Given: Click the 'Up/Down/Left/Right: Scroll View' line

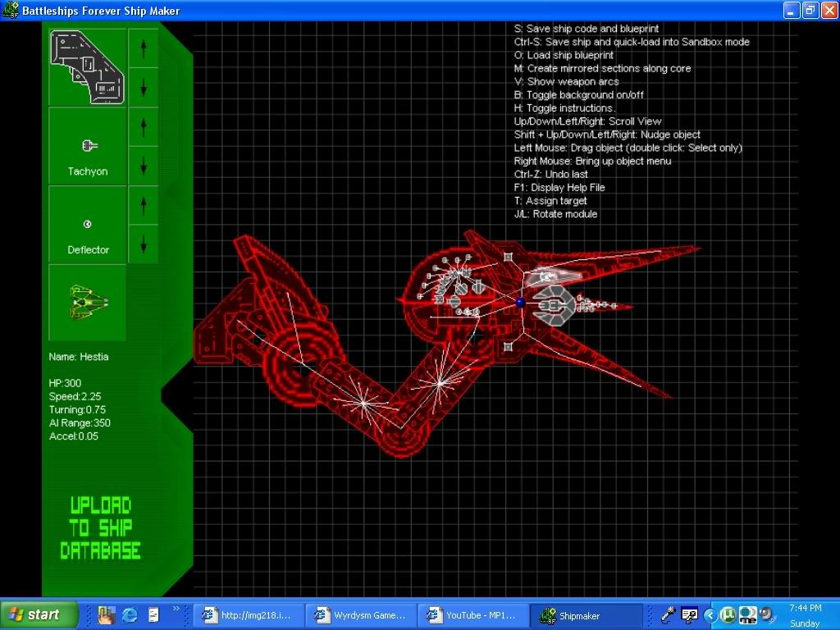Looking at the screenshot, I should 587,121.
